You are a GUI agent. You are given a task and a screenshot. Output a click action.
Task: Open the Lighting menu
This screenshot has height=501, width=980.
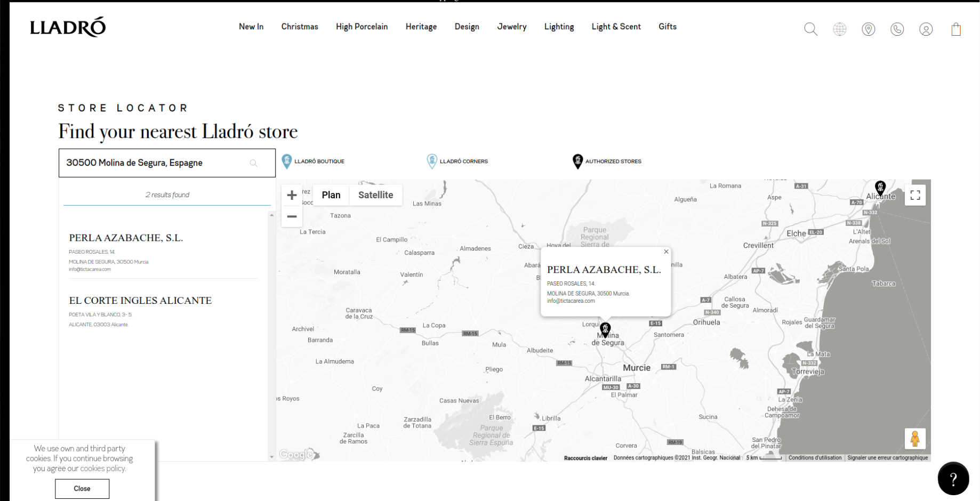coord(559,27)
